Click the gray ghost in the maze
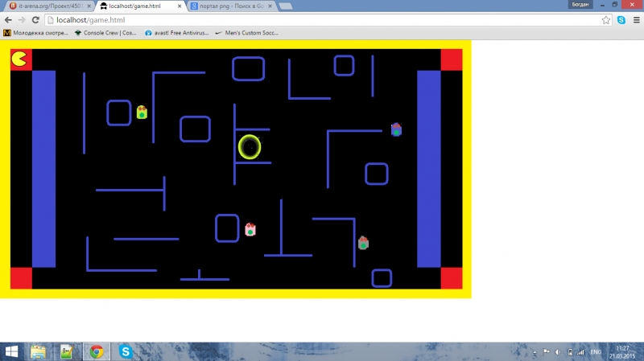Screen dimensions: 644x361 pyautogui.click(x=363, y=243)
